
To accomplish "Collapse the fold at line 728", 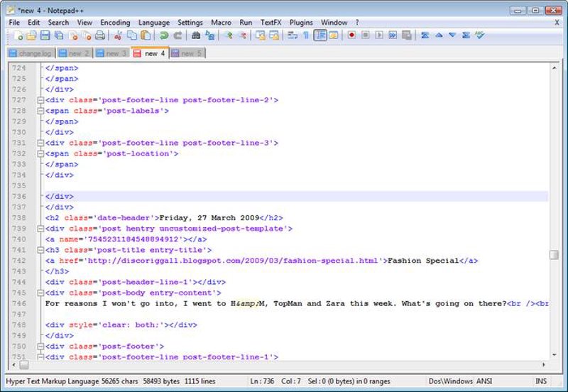I will 40,111.
